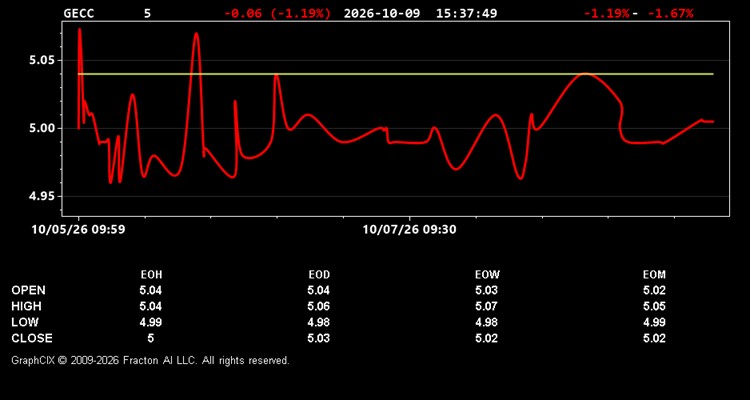This screenshot has height=400, width=750.
Task: Click the 5.05 y-axis price label
Action: tap(43, 61)
